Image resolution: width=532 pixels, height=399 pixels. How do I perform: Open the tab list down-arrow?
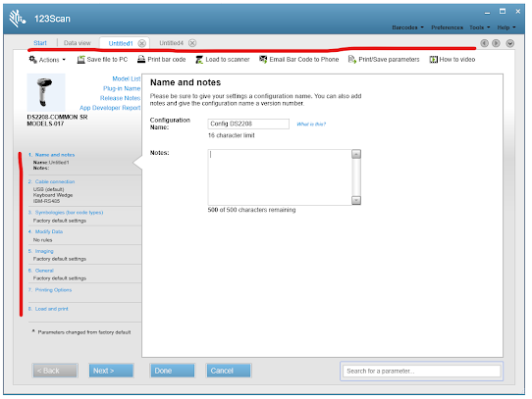510,43
